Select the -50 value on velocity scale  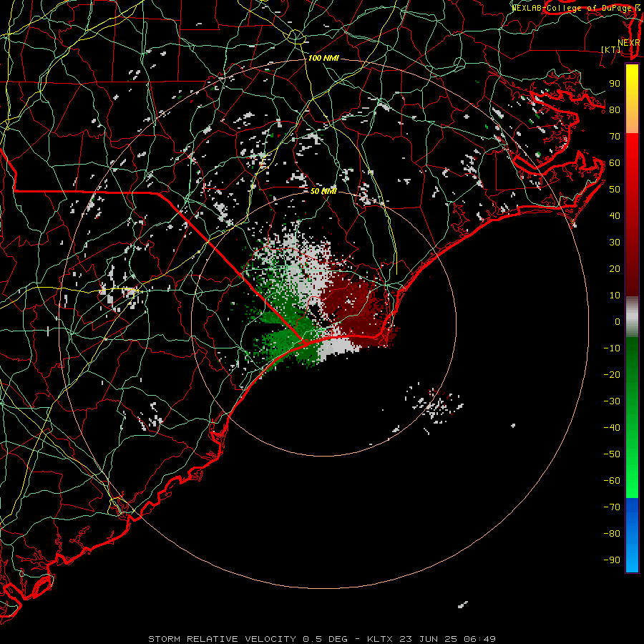tap(612, 454)
